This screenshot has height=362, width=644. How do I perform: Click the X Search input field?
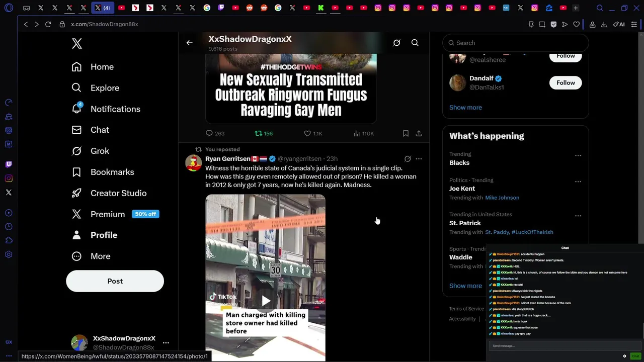point(516,43)
